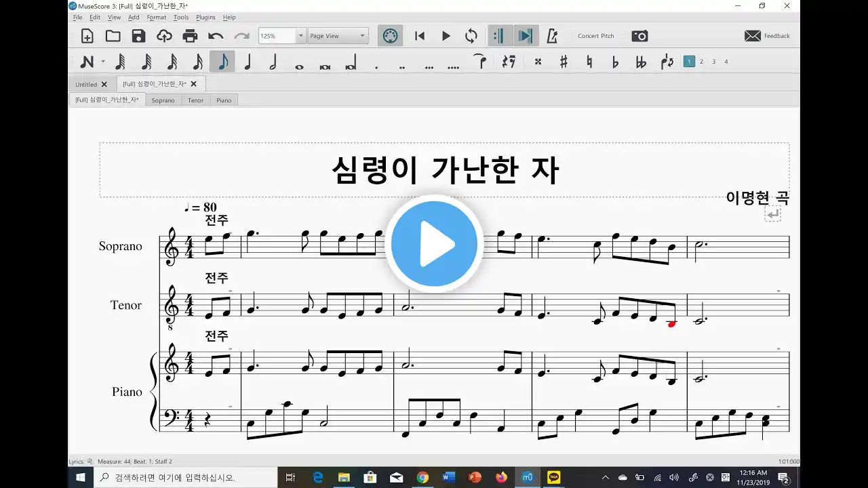Toggle pan score during playback
This screenshot has width=868, height=488.
pos(526,36)
